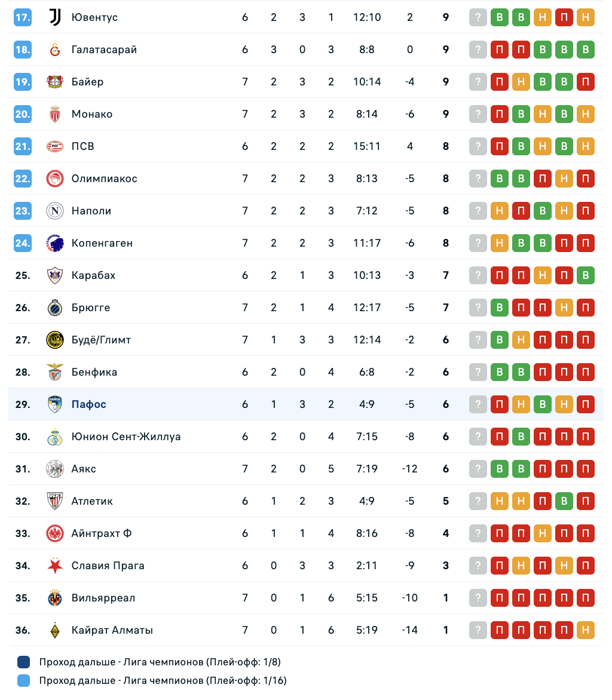This screenshot has height=700, width=612.
Task: Click the Juventus club logo
Action: (55, 17)
